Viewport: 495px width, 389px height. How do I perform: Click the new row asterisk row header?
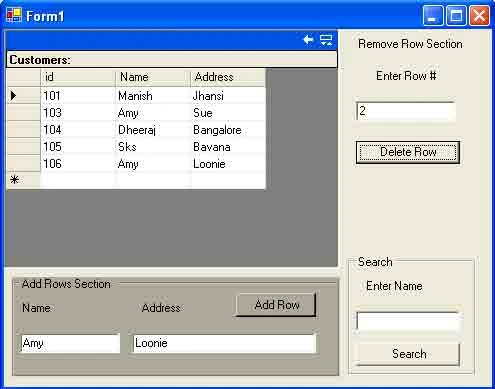point(23,180)
